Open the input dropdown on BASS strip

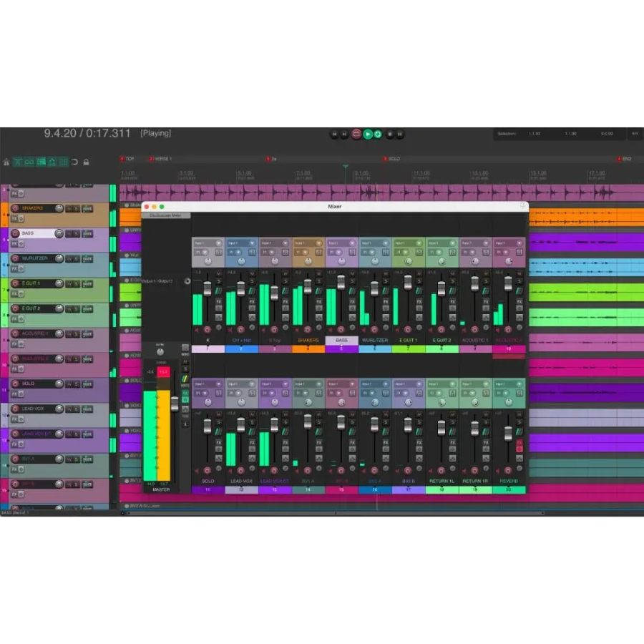341,243
